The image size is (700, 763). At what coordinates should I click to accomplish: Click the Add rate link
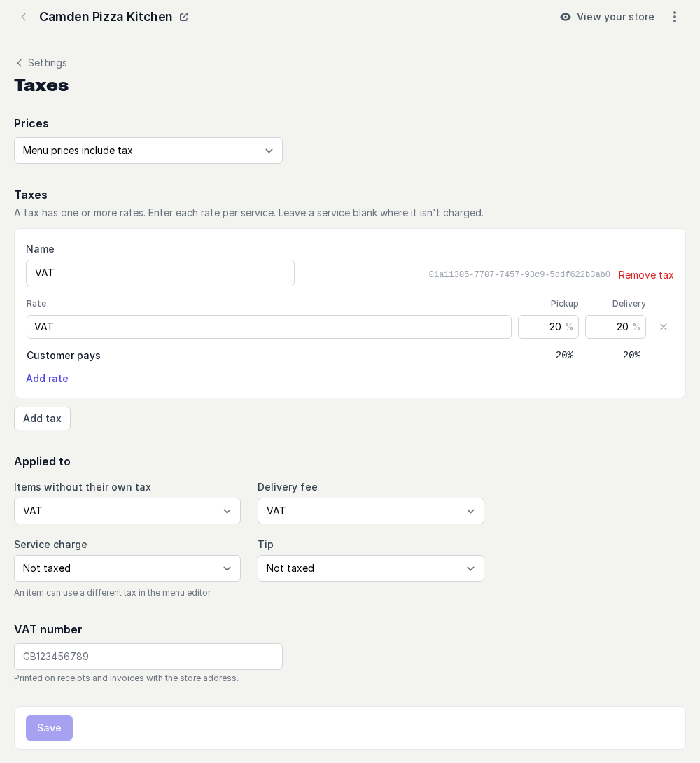pos(47,379)
